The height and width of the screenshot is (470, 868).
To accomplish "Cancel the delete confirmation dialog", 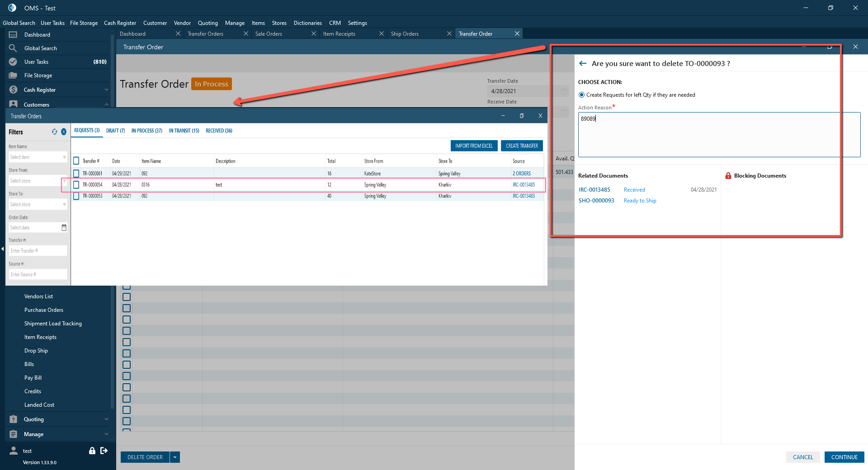I will pyautogui.click(x=803, y=457).
